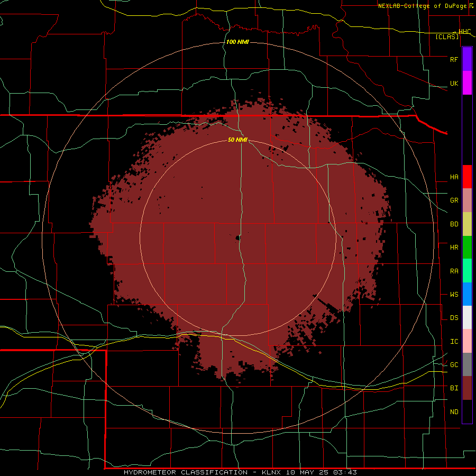Click the "KLNX" radar site identifier
This screenshot has height=476, width=476.
pyautogui.click(x=272, y=472)
